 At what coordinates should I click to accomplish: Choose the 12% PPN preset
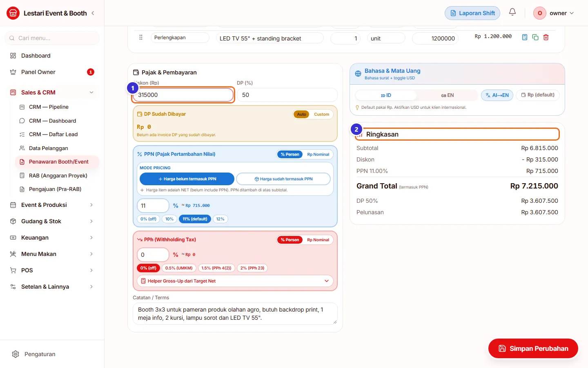pos(220,219)
